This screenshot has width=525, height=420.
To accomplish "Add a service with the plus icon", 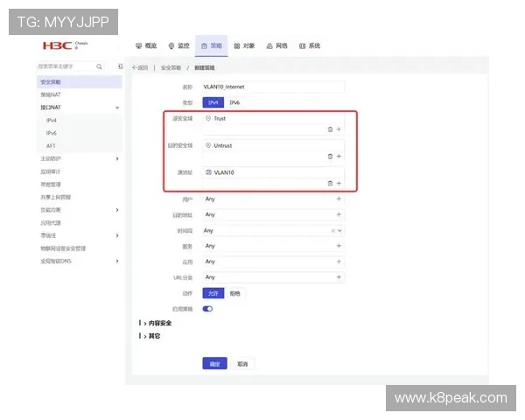I will pos(339,246).
